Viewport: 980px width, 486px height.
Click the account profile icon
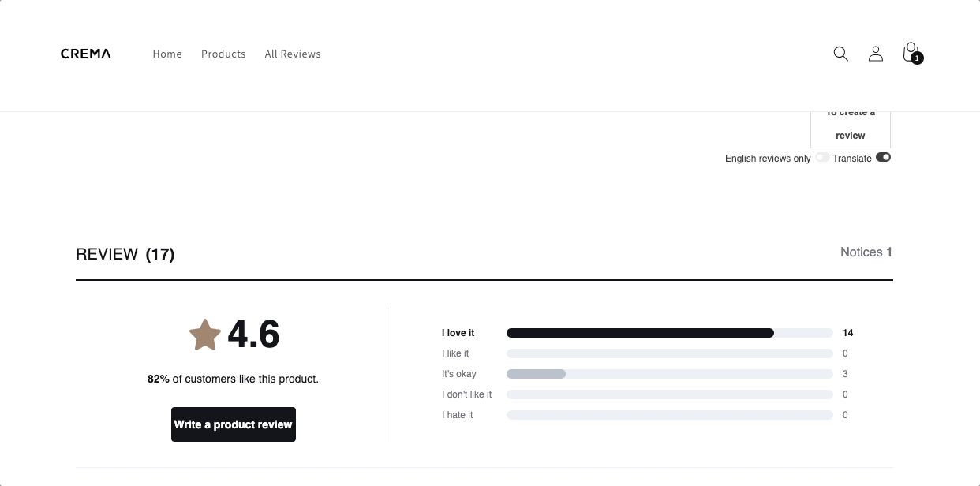(875, 54)
